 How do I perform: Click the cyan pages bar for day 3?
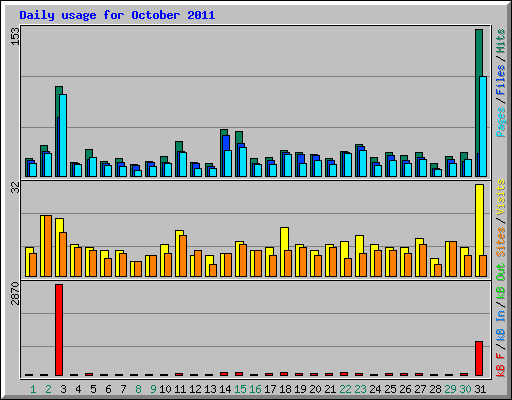63,135
